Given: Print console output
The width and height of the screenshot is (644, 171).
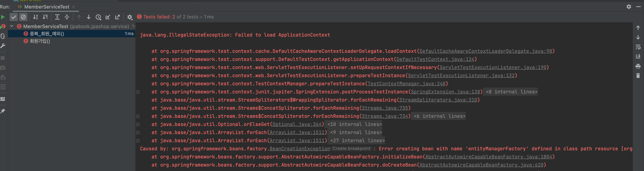Looking at the screenshot, I should [638, 66].
